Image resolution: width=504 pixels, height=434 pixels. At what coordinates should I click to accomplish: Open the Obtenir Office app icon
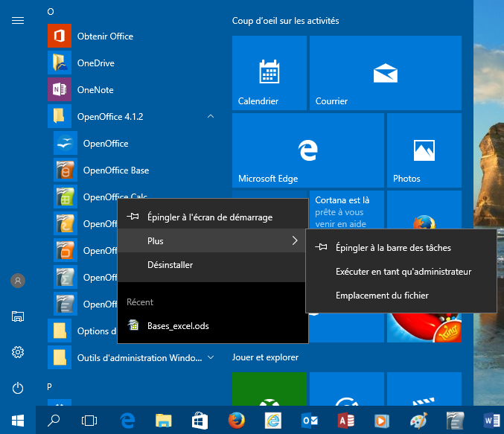click(x=60, y=36)
